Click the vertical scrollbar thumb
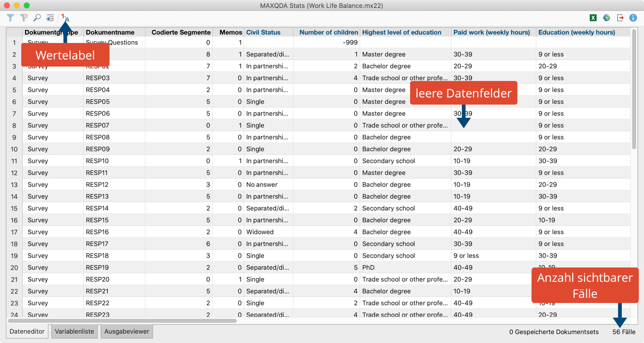 point(634,89)
